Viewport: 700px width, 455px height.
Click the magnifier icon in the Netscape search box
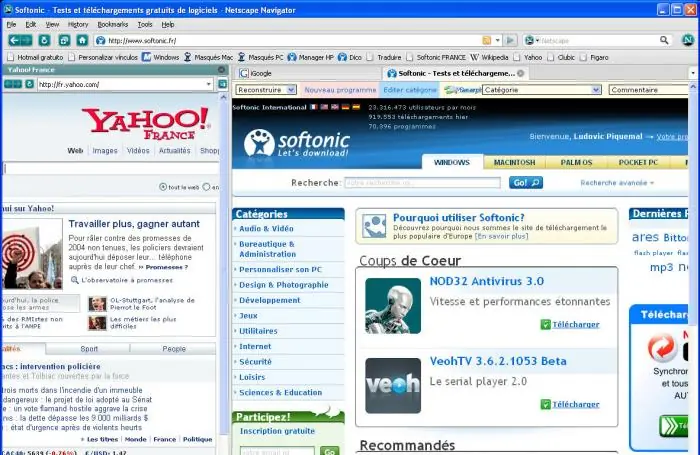point(664,41)
